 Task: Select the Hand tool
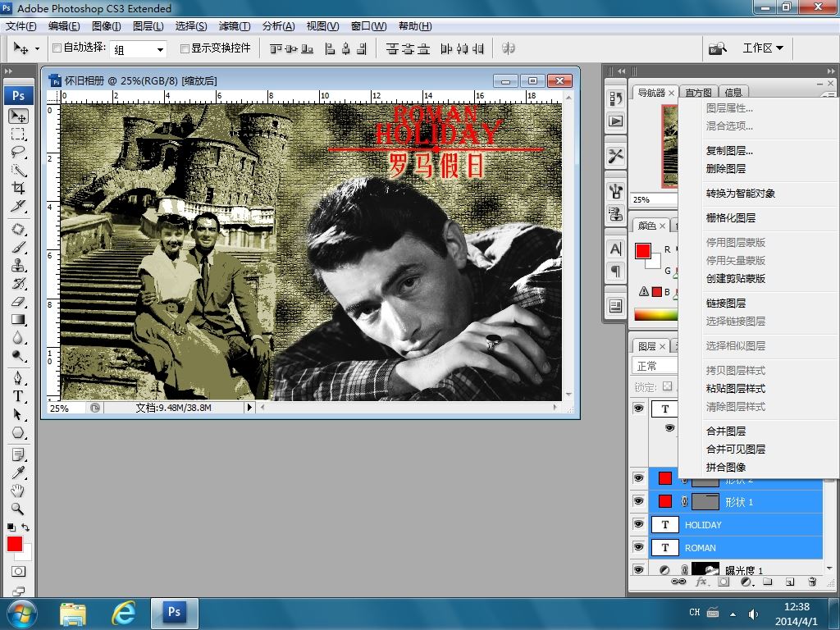pyautogui.click(x=18, y=491)
